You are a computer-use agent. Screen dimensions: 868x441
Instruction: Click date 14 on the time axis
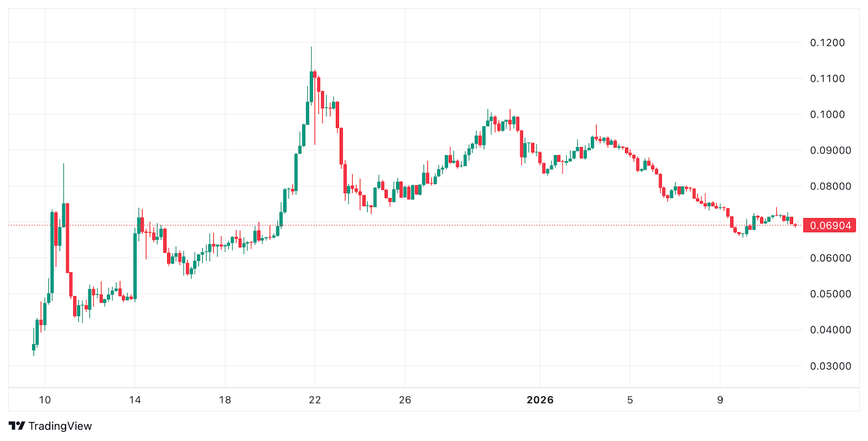pyautogui.click(x=135, y=400)
